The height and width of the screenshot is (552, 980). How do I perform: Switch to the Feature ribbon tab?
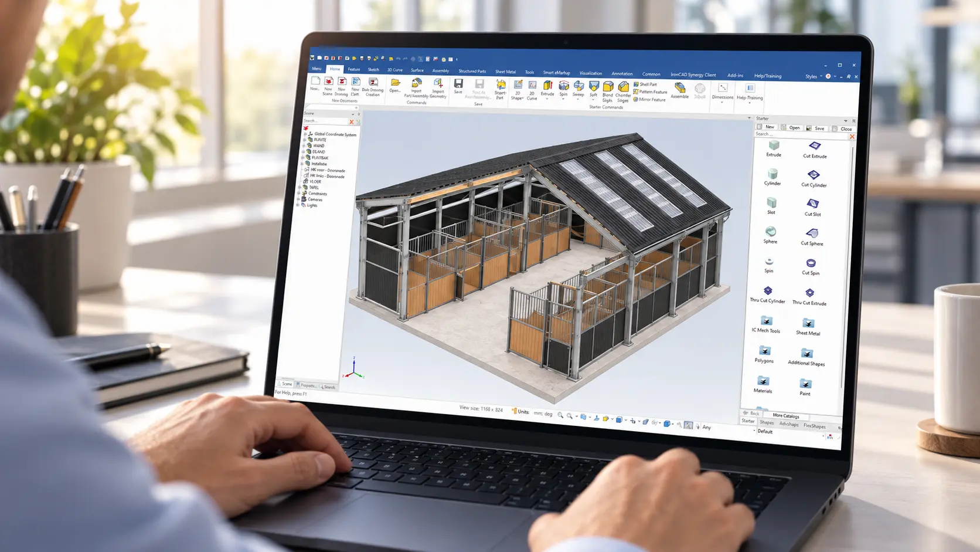click(353, 69)
